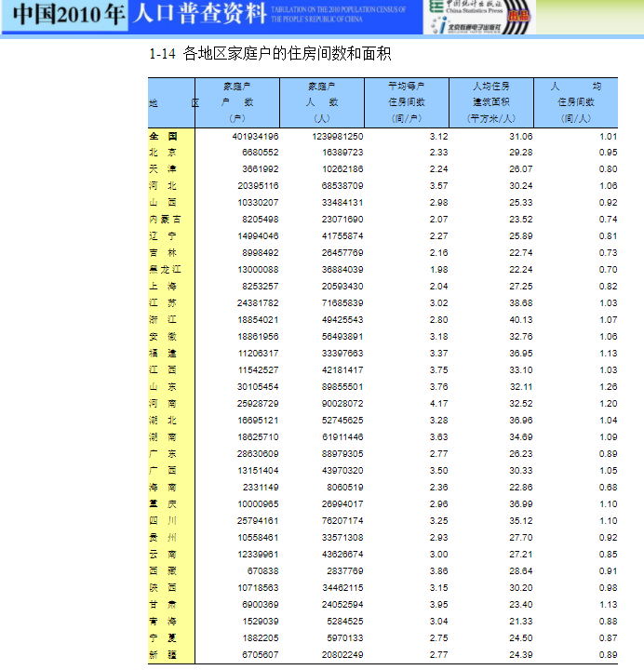Image resolution: width=644 pixels, height=670 pixels.
Task: Click the 黑龙江 row label
Action: [165, 270]
